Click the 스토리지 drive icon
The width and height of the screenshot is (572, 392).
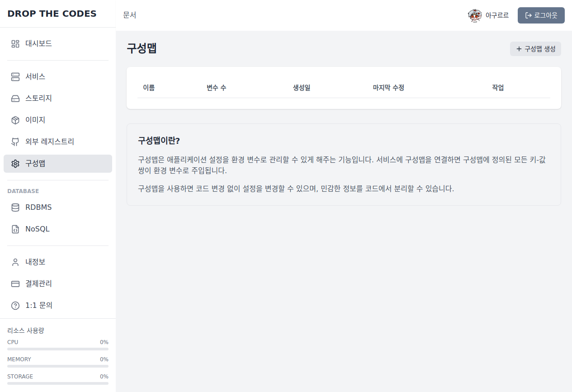tap(14, 98)
